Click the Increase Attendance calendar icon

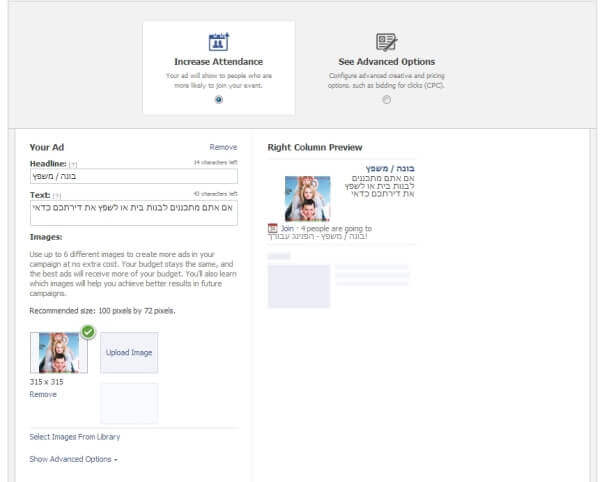point(218,43)
